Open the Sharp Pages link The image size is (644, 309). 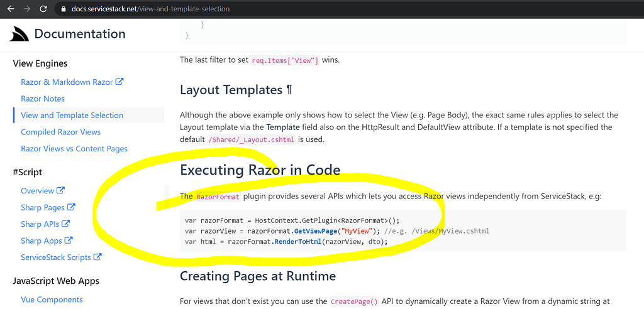tap(43, 208)
